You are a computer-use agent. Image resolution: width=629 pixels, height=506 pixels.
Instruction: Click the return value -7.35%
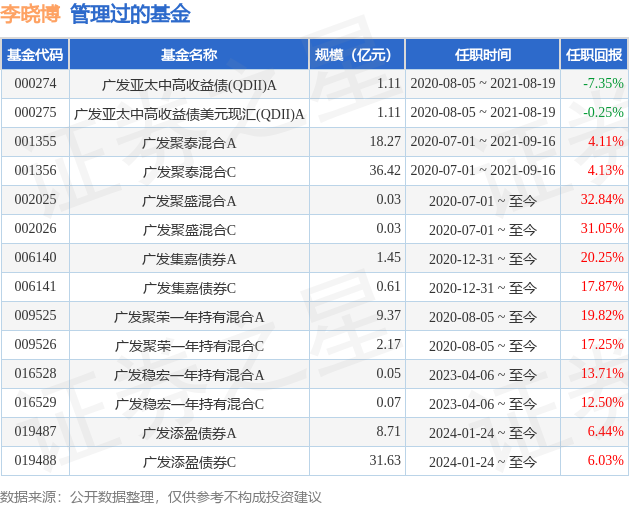click(x=603, y=83)
